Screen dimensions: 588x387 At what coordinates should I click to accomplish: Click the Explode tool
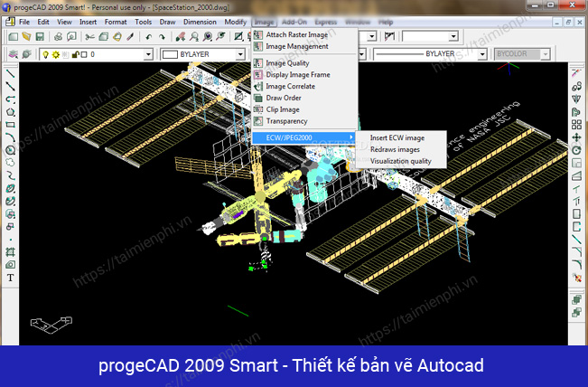pyautogui.click(x=576, y=278)
